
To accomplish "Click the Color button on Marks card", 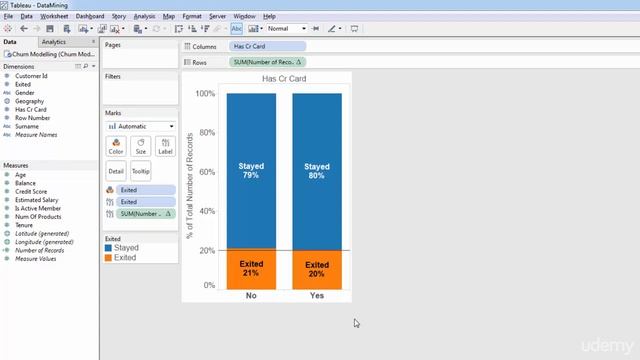I will [116, 147].
